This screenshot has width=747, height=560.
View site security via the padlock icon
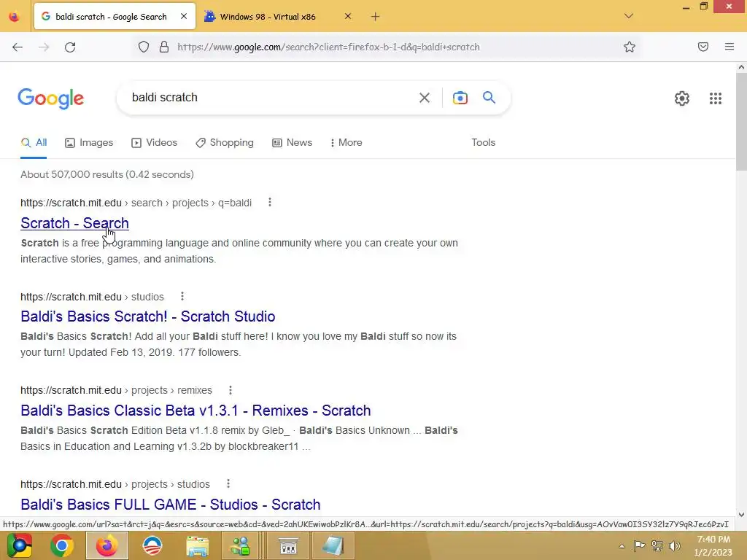pos(164,47)
